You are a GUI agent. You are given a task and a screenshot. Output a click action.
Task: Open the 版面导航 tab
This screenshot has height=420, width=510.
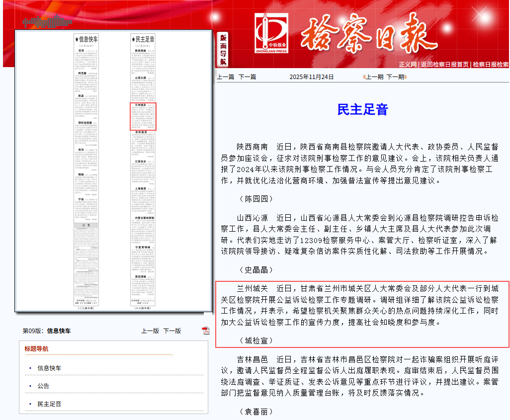(223, 50)
